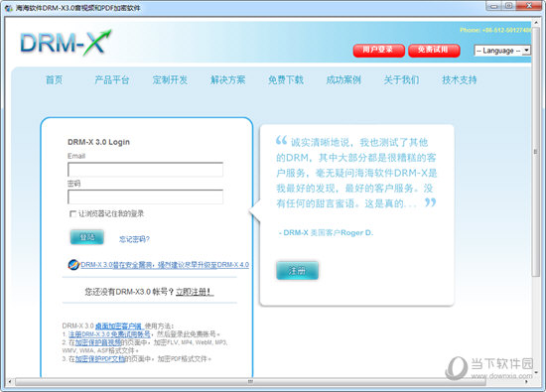Open the 桌面加密客户端 link
This screenshot has height=392, width=546.
click(x=118, y=327)
